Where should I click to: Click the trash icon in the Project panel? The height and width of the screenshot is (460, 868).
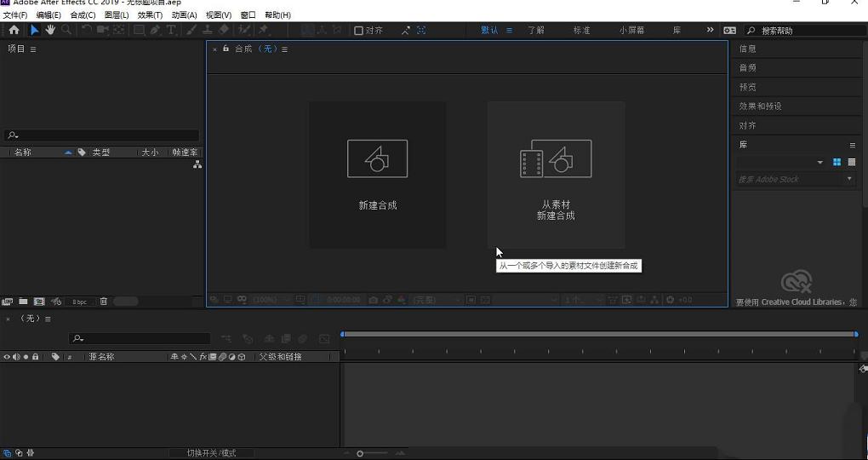pos(104,302)
